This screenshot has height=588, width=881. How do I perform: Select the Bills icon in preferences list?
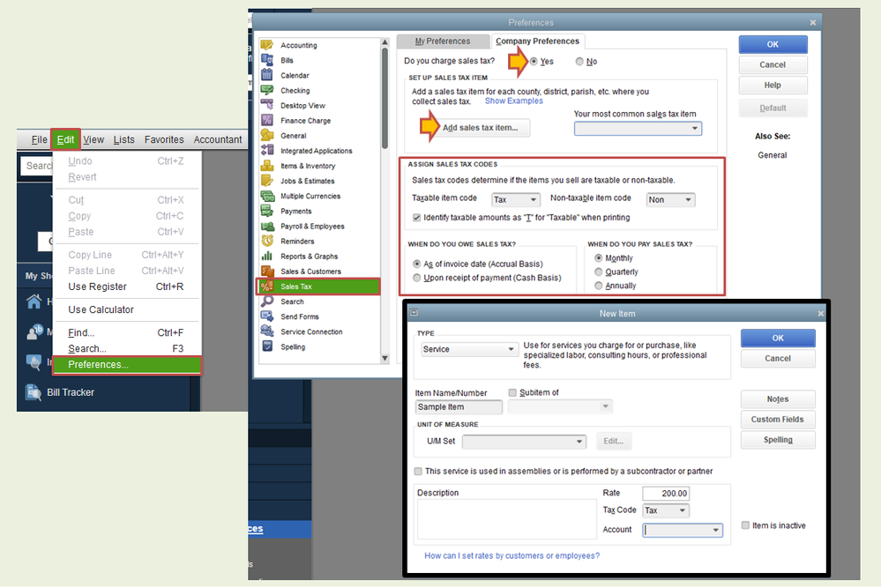267,60
